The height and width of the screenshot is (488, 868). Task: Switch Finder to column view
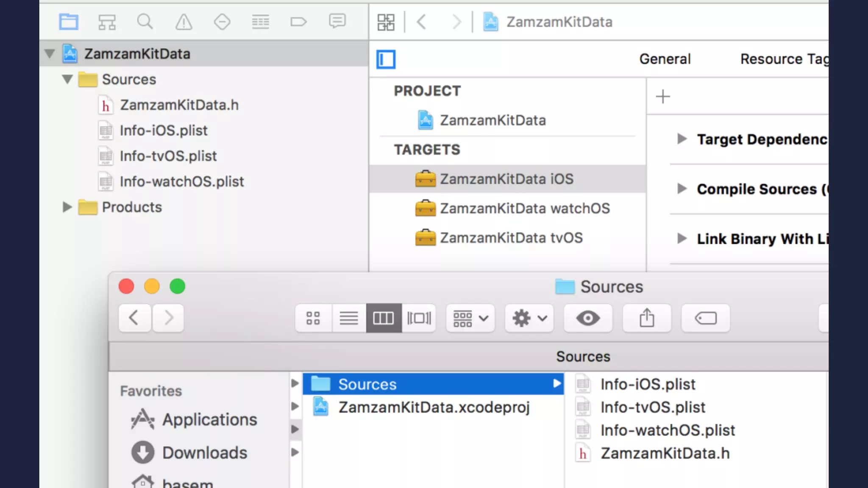[384, 318]
